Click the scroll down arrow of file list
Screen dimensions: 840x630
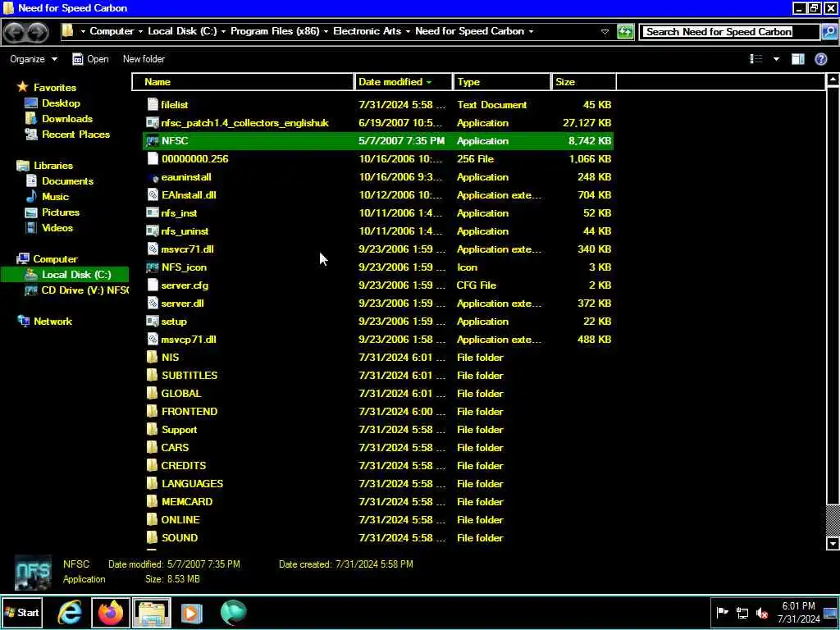tap(833, 544)
